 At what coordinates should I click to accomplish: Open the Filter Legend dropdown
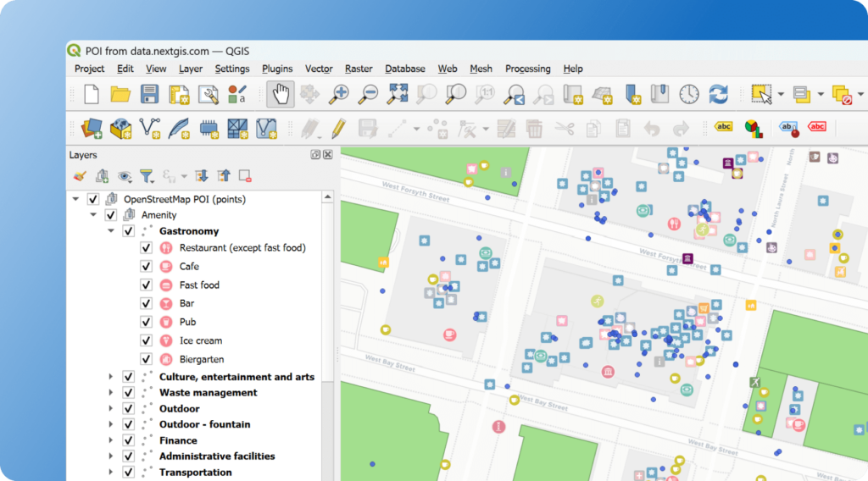[x=147, y=176]
